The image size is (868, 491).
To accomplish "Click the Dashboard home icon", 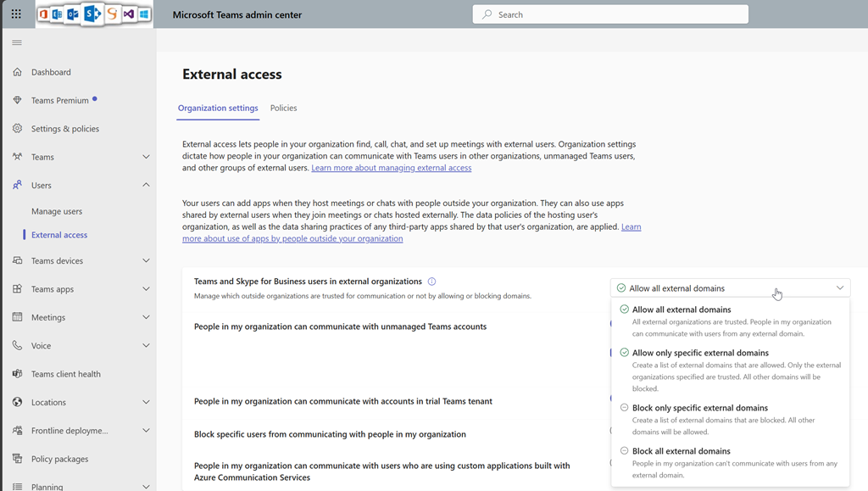I will [x=17, y=72].
